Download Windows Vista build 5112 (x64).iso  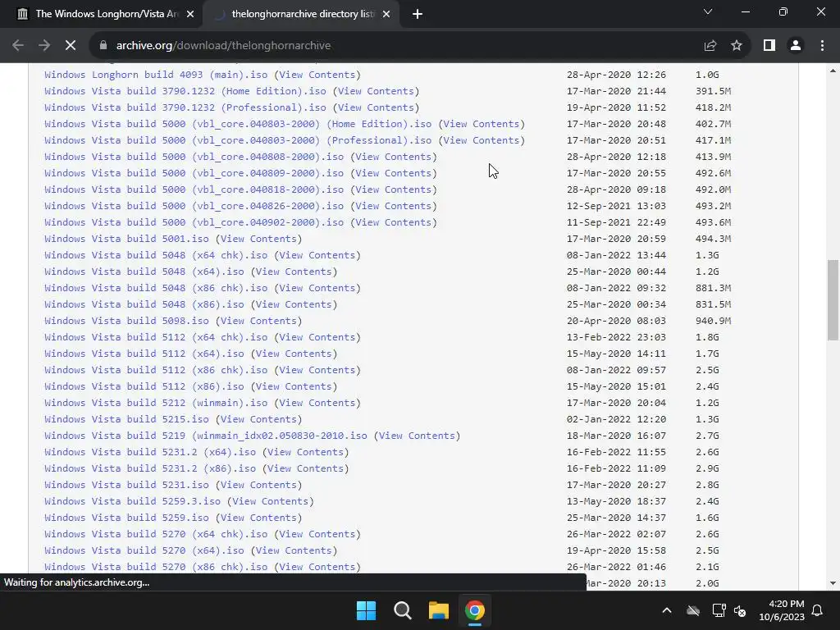pos(144,354)
